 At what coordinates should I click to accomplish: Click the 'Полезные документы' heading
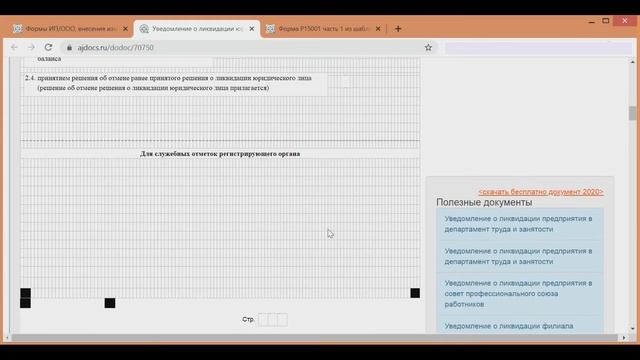coord(484,202)
